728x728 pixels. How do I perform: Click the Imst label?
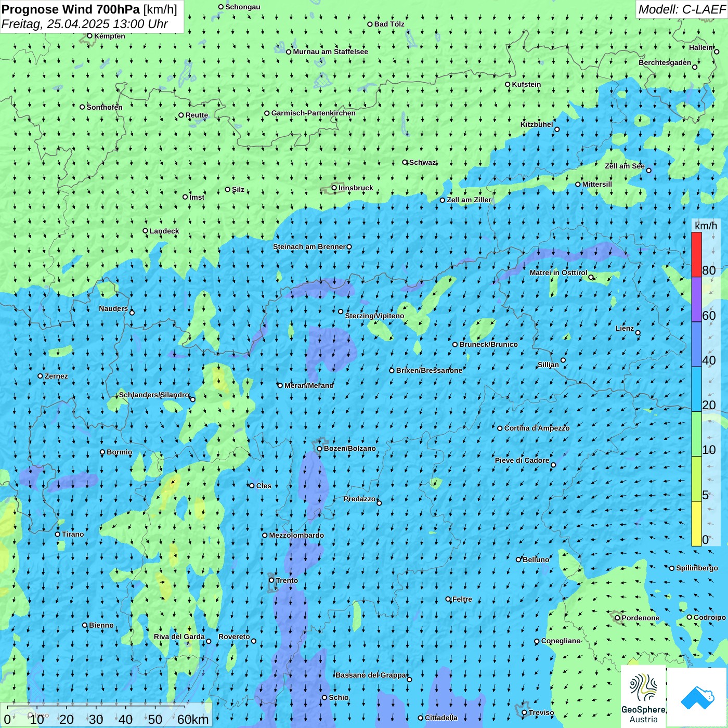pyautogui.click(x=197, y=197)
